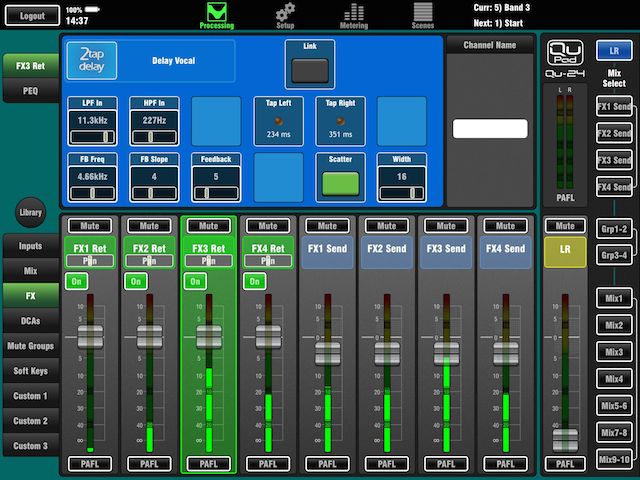Click the 2tap delay effect icon
Viewport: 640px width, 480px height.
point(92,60)
